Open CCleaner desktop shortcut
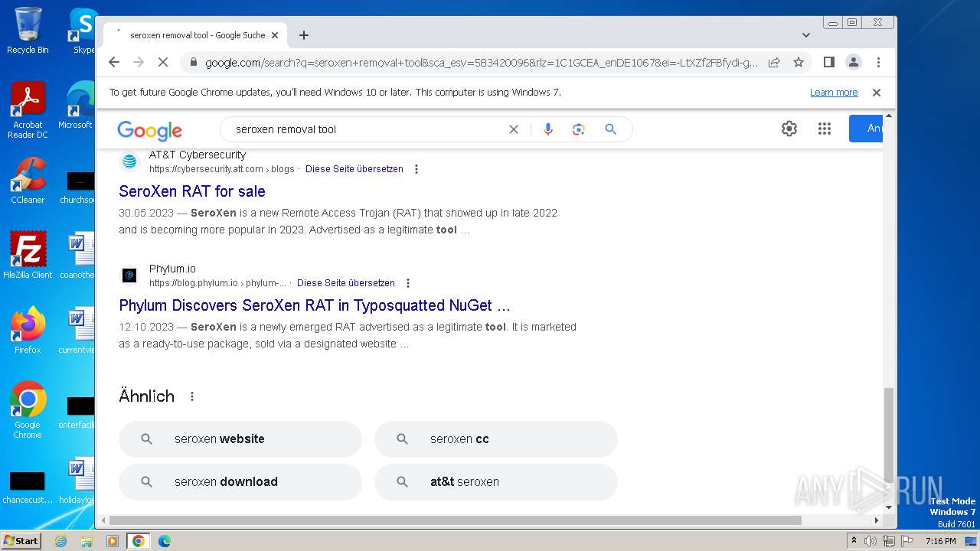 tap(28, 181)
